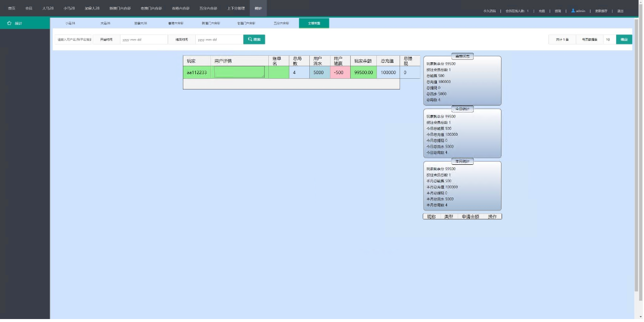Focus the username search input field
The image size is (644, 322).
[x=74, y=40]
